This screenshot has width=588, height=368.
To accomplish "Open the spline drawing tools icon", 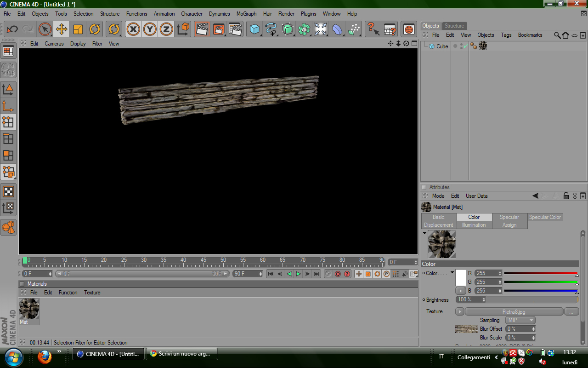I will tap(271, 29).
